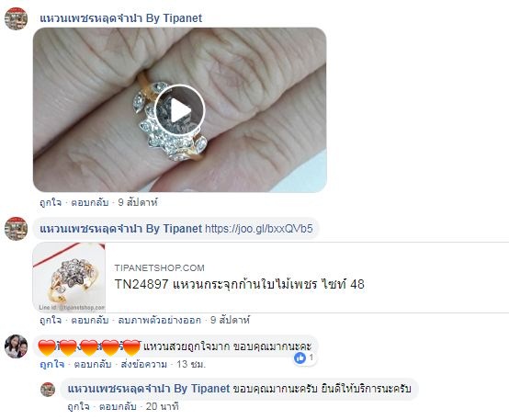The height and width of the screenshot is (420, 509).
Task: Open the TN24897 ring product thumbnail
Action: click(x=69, y=278)
